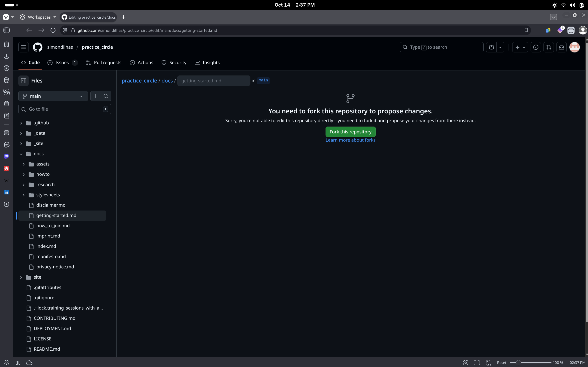Click the Fork this repository button

(x=350, y=132)
